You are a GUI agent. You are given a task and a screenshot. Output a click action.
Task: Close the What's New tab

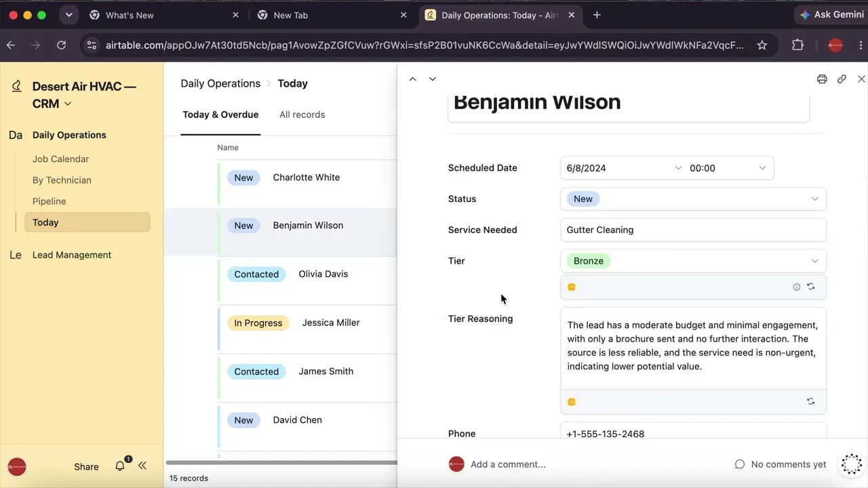click(x=235, y=15)
